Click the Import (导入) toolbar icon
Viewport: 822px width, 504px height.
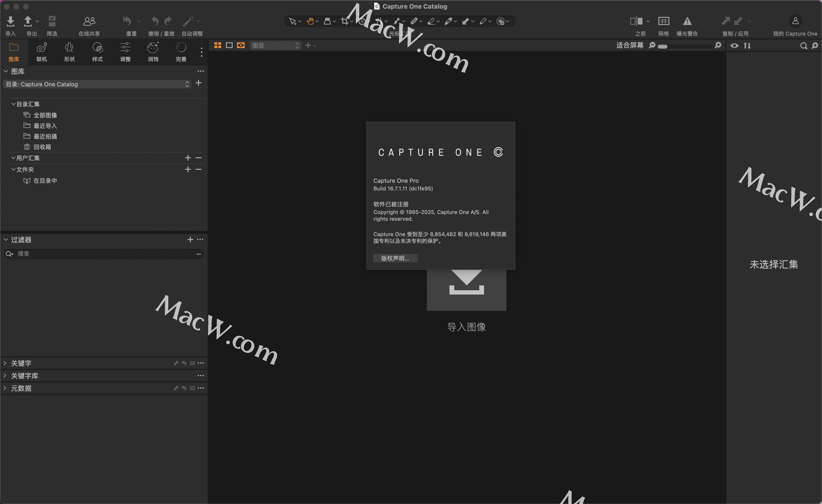point(11,21)
